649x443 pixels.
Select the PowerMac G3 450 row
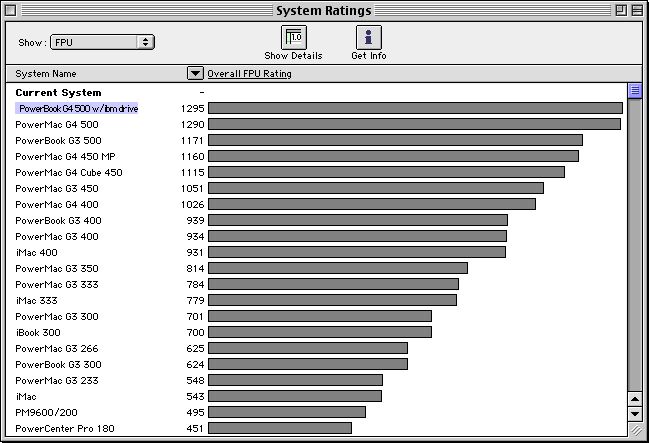pyautogui.click(x=317, y=188)
